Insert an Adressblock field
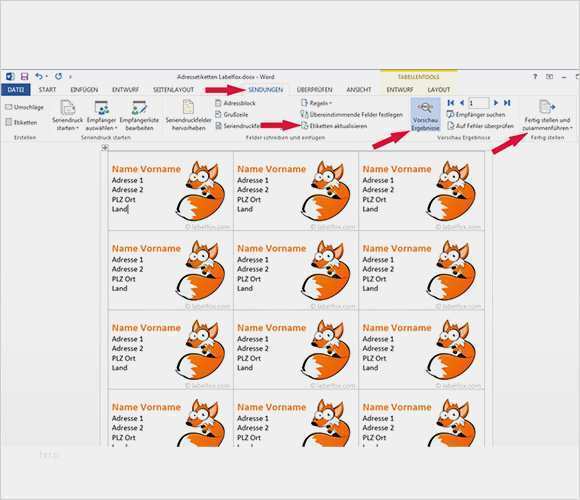Screen dimensions: 580x500 (x=235, y=103)
